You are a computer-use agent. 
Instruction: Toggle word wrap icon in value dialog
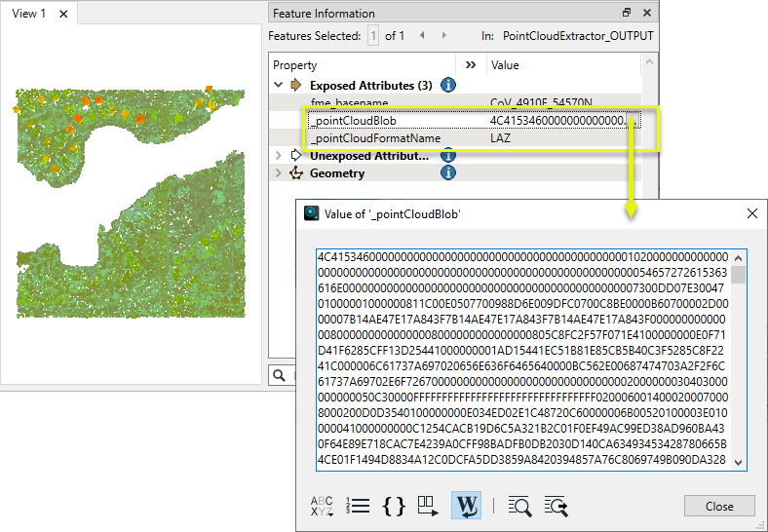coord(466,506)
